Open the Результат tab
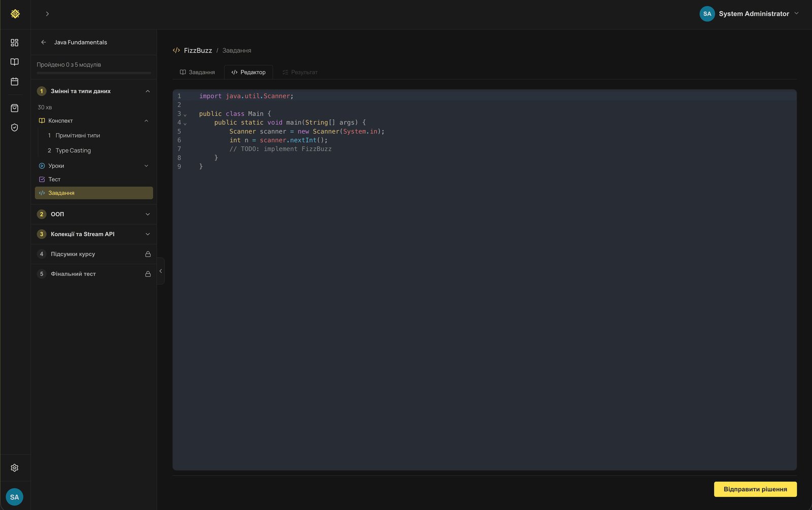Image resolution: width=812 pixels, height=510 pixels. 300,72
